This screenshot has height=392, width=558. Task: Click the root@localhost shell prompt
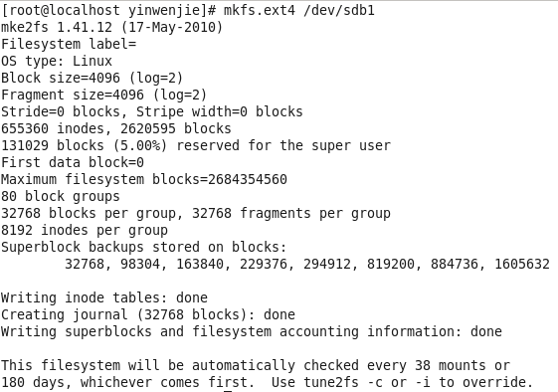[x=108, y=10]
